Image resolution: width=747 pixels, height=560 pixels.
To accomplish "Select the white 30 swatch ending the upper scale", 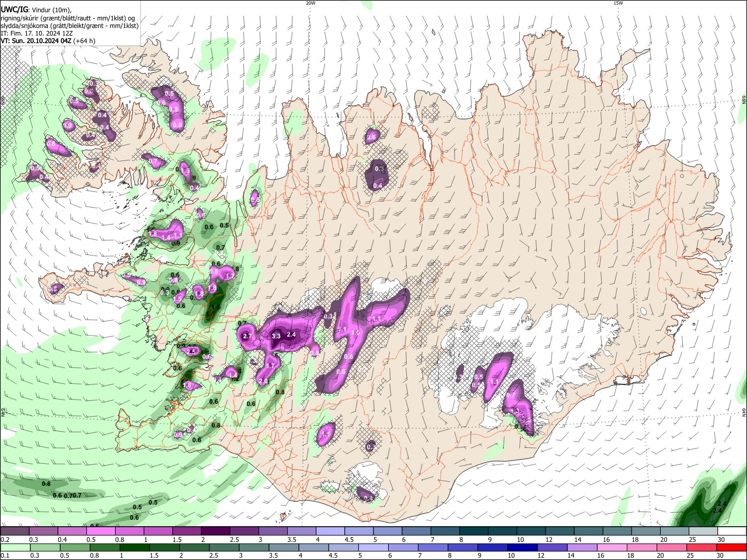I will pos(731,531).
